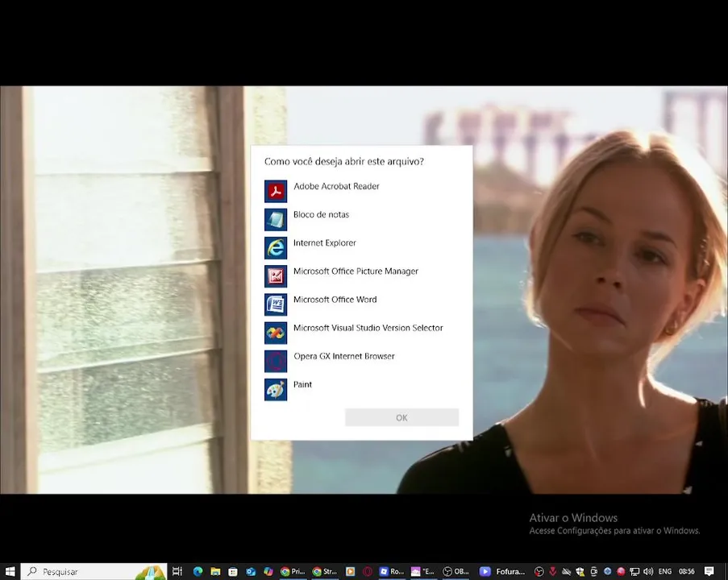
Task: Select the Microsoft Office Picture Manager icon
Action: pos(276,276)
